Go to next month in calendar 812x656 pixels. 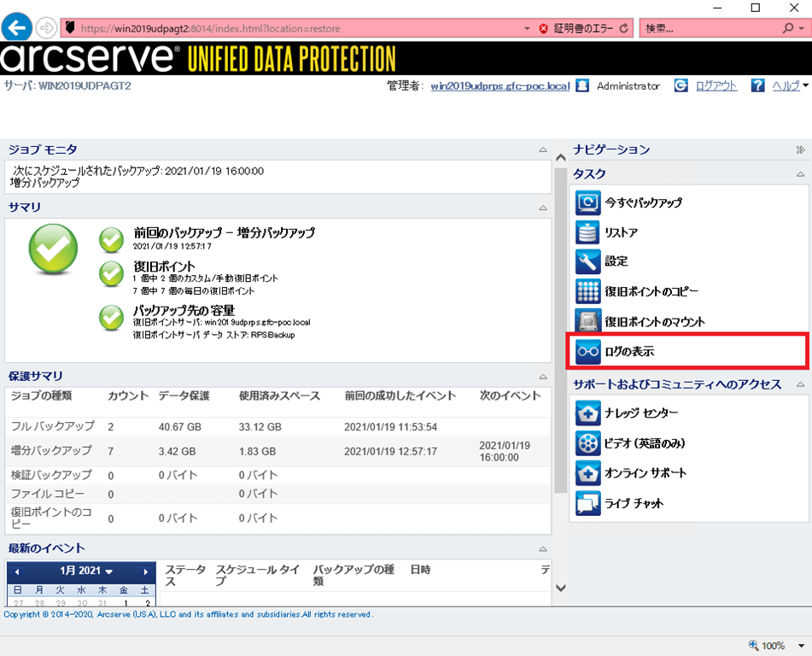pos(145,572)
